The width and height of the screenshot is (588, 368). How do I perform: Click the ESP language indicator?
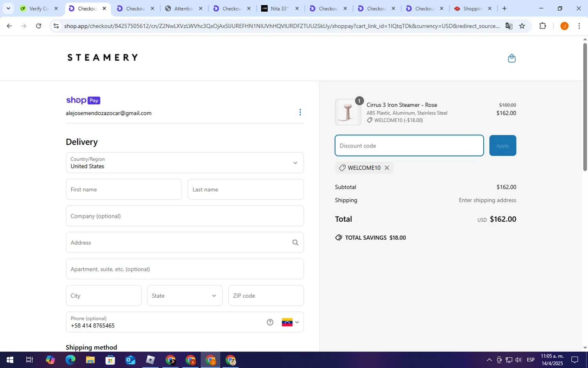pos(531,360)
